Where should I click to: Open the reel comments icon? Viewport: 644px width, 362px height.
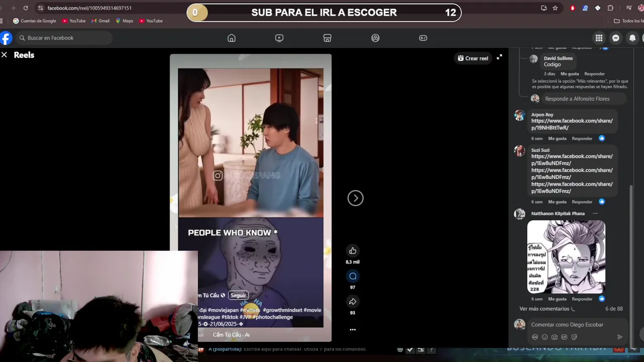pos(353,276)
